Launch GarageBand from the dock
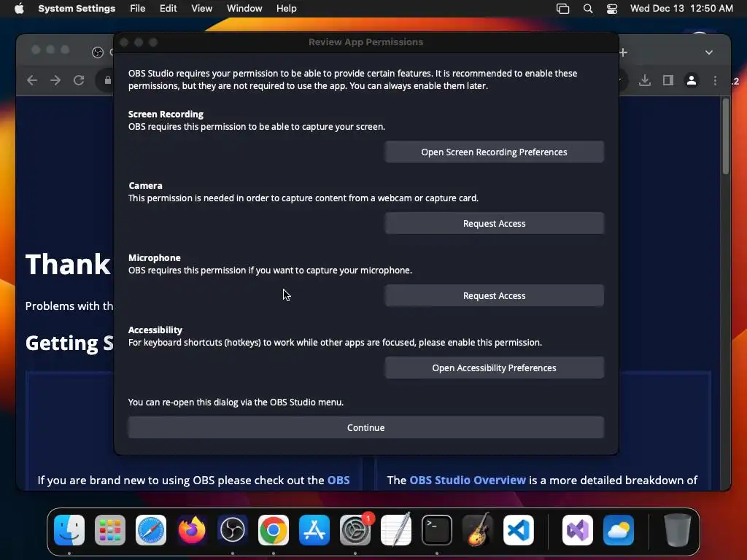The image size is (747, 560). [478, 530]
